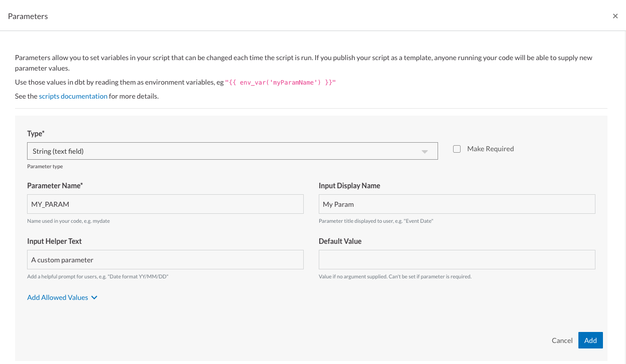Image resolution: width=626 pixels, height=364 pixels.
Task: Enable the Make Required checkbox
Action: pyautogui.click(x=457, y=148)
